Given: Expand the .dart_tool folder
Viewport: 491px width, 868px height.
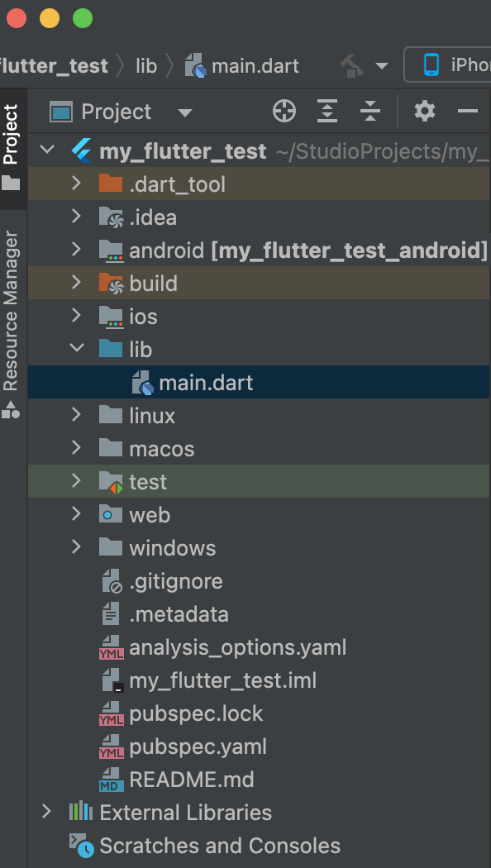Looking at the screenshot, I should [x=76, y=184].
